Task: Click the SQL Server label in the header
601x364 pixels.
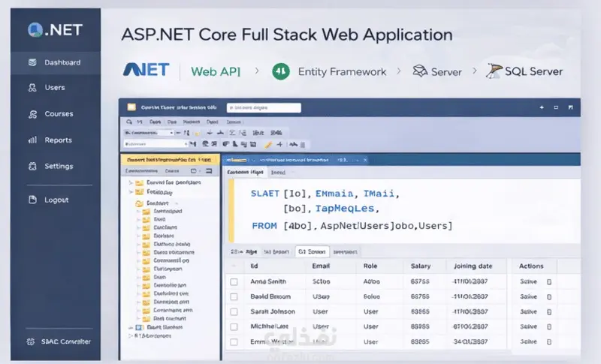Action: pos(534,71)
